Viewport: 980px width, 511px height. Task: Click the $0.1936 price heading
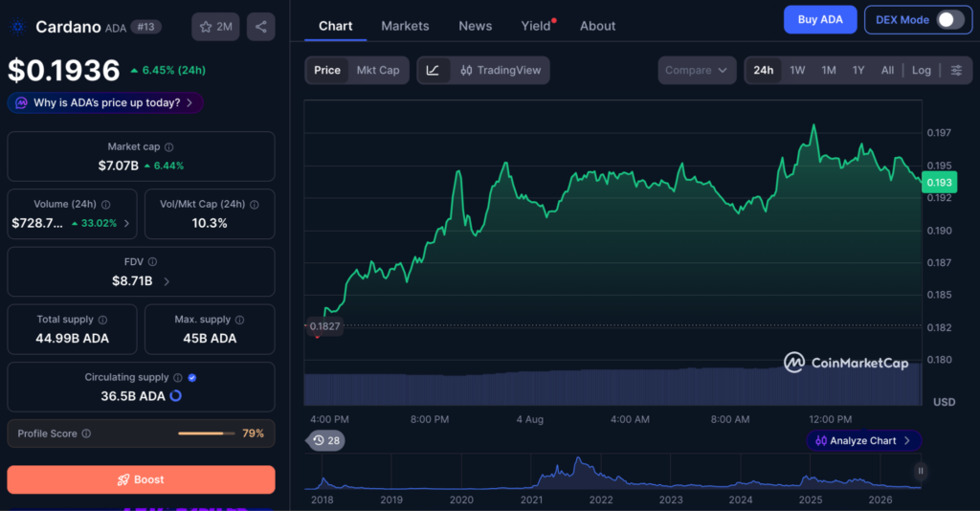click(64, 71)
